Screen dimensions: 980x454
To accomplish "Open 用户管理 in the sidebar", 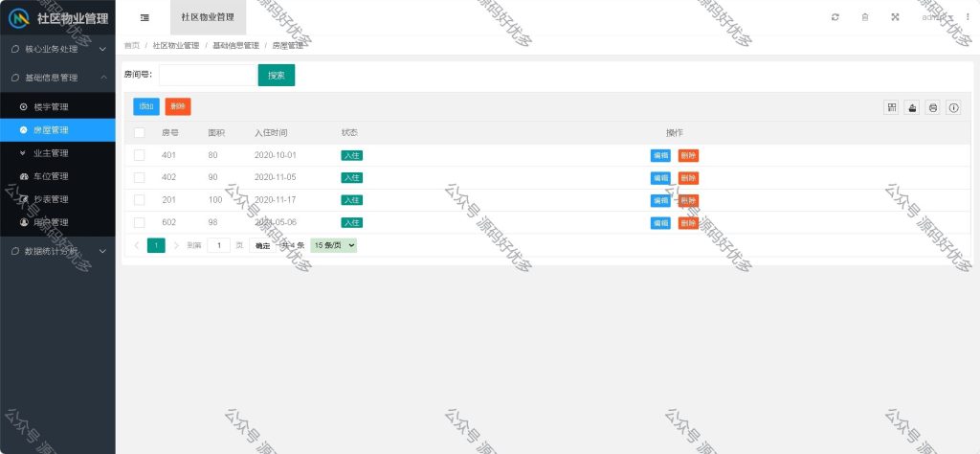I will click(x=57, y=222).
